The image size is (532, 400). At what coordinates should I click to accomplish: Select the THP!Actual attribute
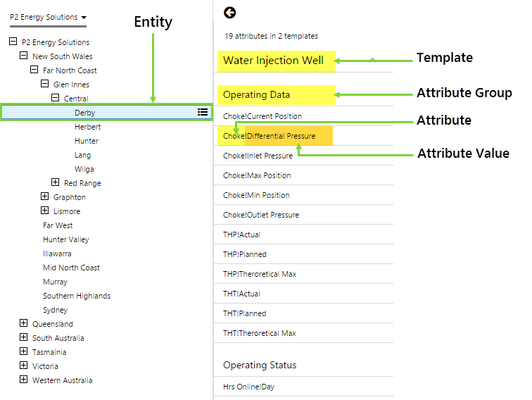point(241,235)
